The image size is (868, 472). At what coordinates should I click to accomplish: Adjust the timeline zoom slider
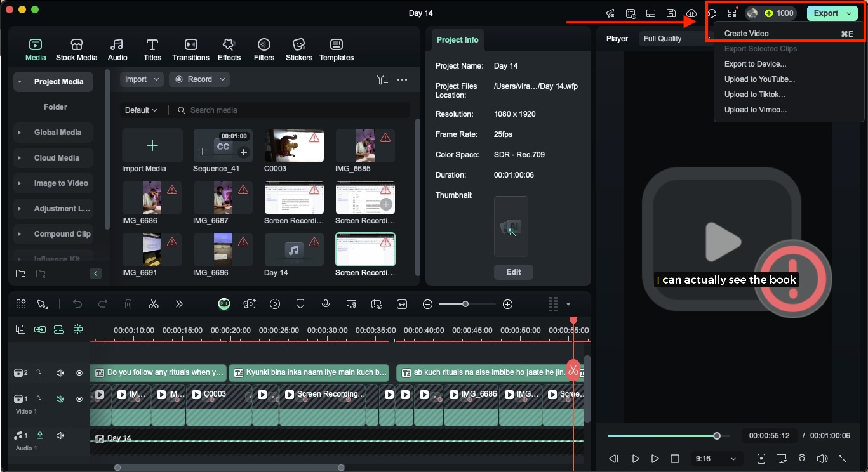tap(467, 304)
